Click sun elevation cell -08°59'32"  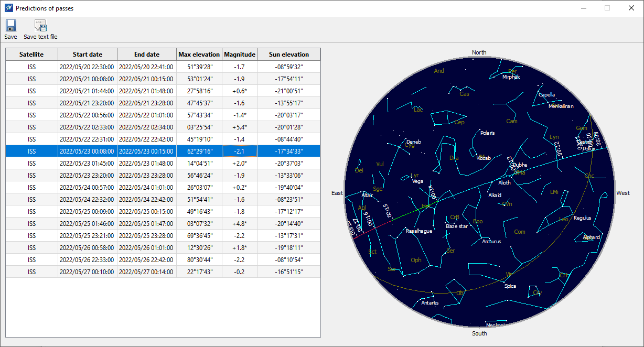289,67
